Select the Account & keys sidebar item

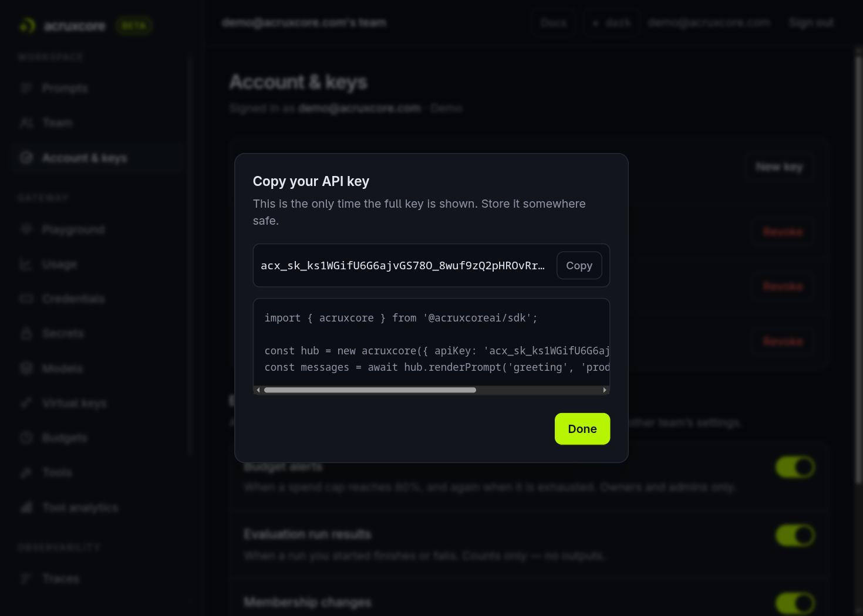97,158
